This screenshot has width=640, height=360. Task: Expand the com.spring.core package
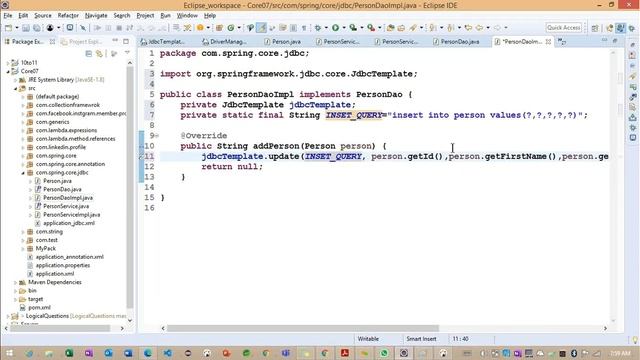pos(23,156)
